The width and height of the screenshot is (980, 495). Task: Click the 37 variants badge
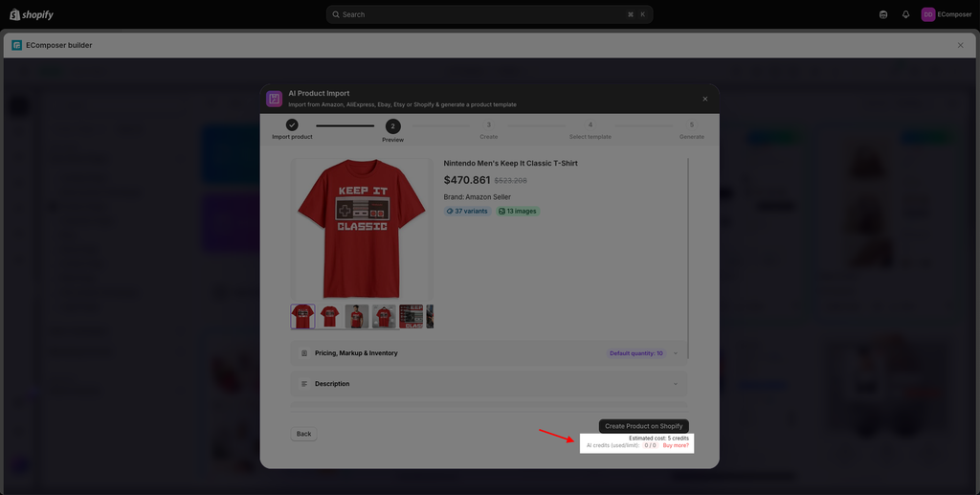point(467,212)
